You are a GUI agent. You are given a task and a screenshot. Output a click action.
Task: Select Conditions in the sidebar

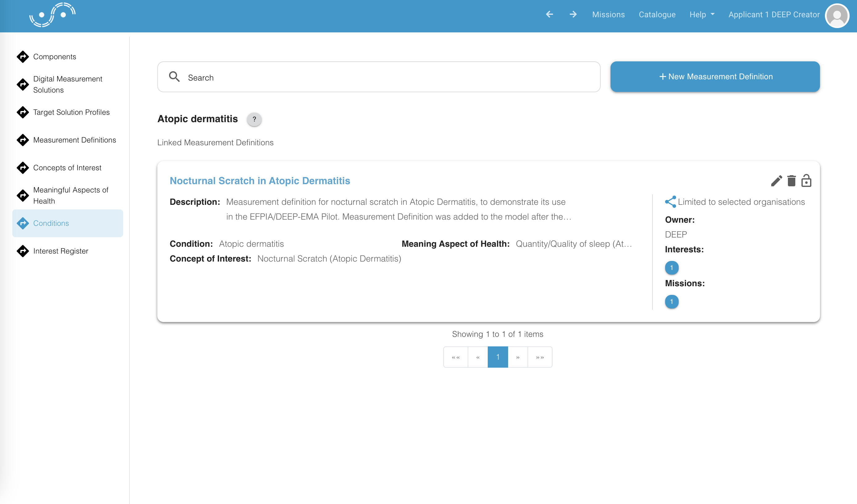(68, 223)
